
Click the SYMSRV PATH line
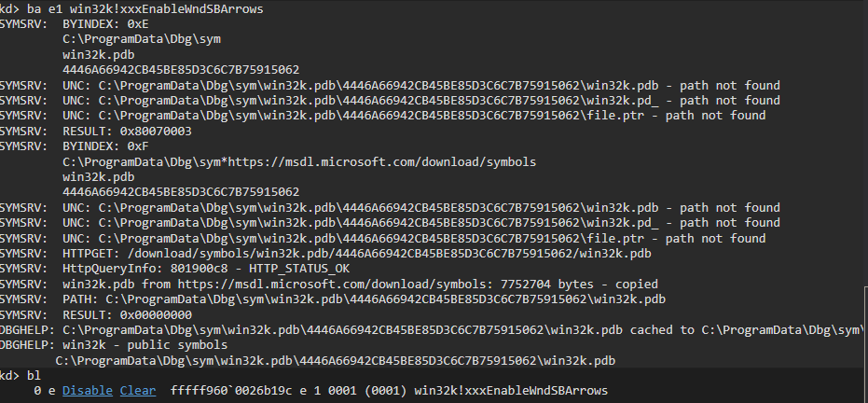333,299
